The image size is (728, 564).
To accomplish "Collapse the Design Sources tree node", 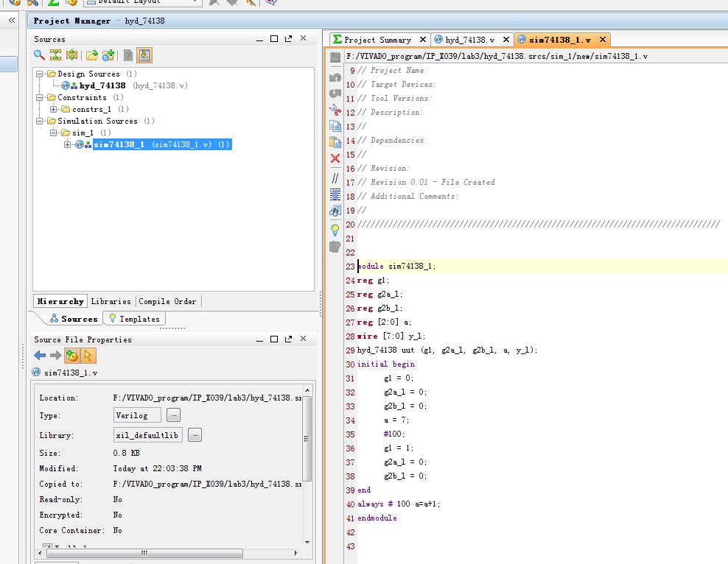I will (40, 74).
